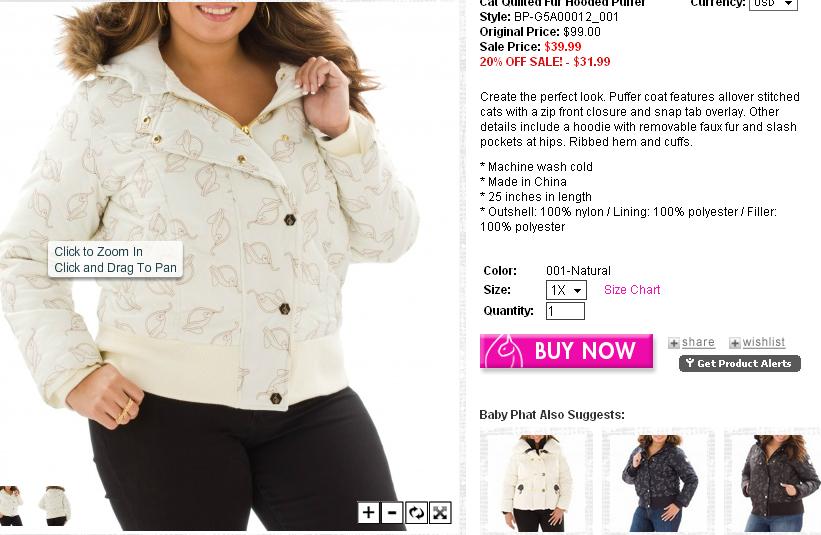This screenshot has width=821, height=535.
Task: Open suggested cream button coat thumbnail
Action: coord(537,483)
